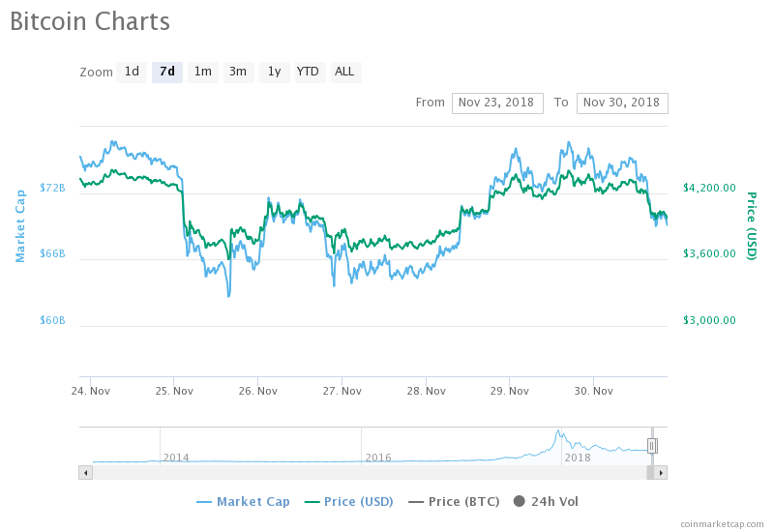Switch zoom to 1m
774x532 pixels.
pyautogui.click(x=203, y=72)
